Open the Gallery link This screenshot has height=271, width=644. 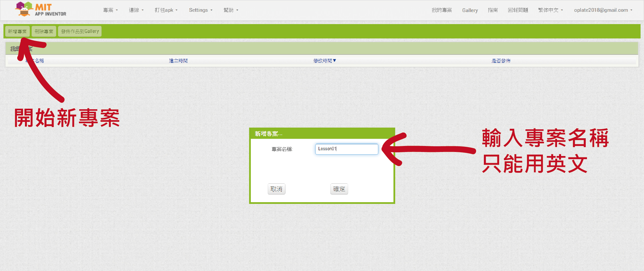pyautogui.click(x=470, y=10)
